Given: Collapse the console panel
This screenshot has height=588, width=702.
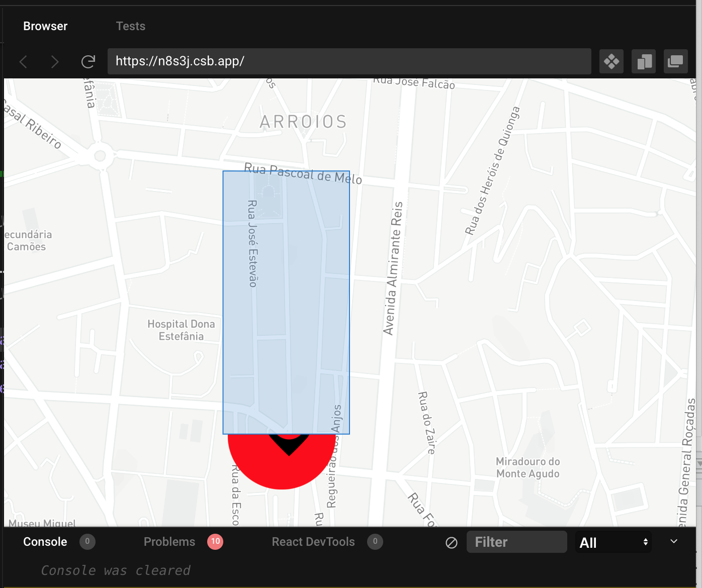Looking at the screenshot, I should pos(673,542).
